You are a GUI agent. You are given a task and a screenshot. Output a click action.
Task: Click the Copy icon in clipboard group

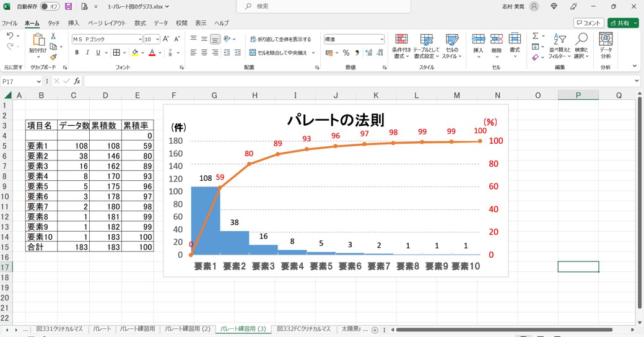pyautogui.click(x=53, y=46)
